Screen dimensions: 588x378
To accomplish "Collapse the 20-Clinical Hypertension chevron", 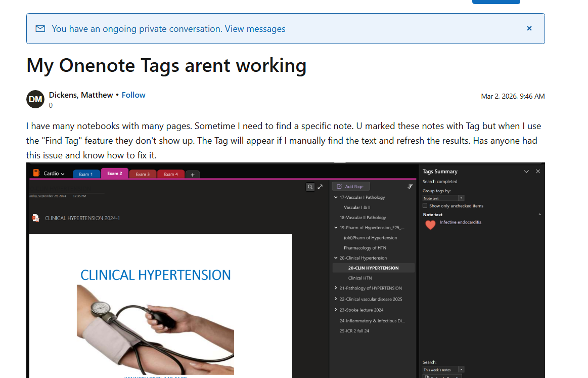I will tap(336, 258).
